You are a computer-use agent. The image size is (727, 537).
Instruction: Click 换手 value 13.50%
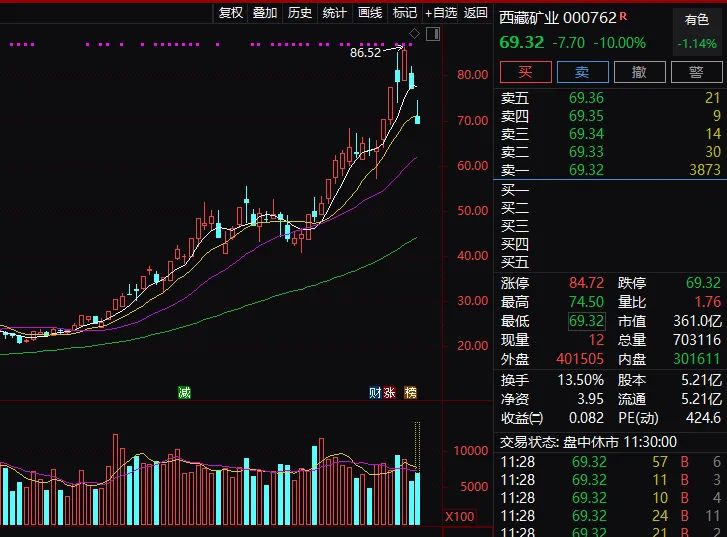[580, 380]
